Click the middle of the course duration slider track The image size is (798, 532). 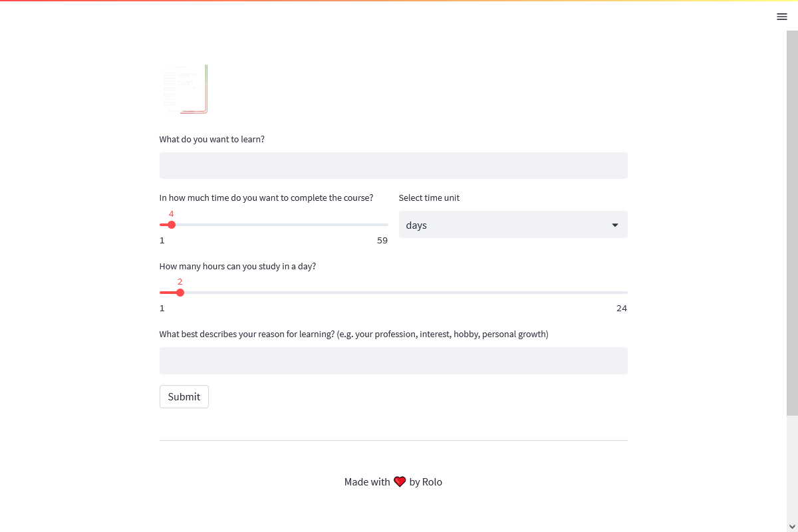coord(274,225)
